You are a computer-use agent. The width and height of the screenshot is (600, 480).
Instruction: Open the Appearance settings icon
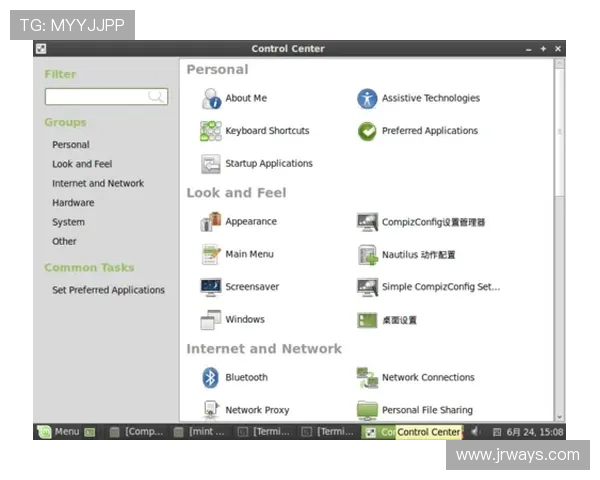(211, 222)
